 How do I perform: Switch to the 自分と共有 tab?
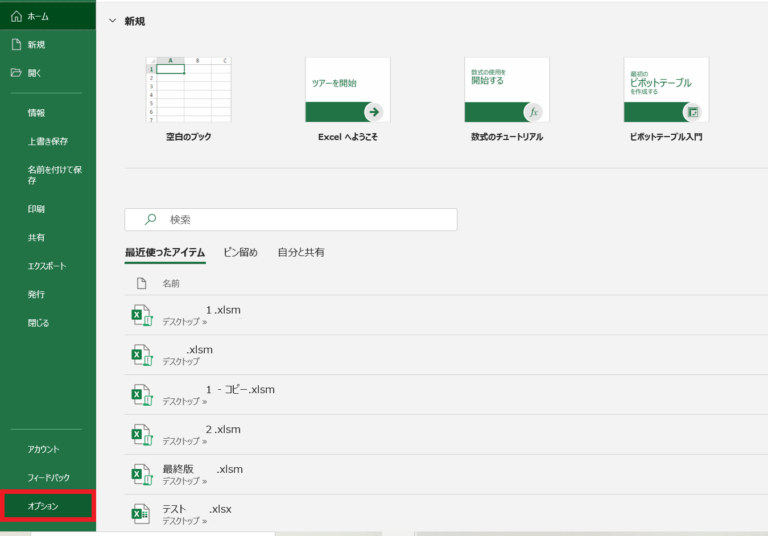point(300,253)
